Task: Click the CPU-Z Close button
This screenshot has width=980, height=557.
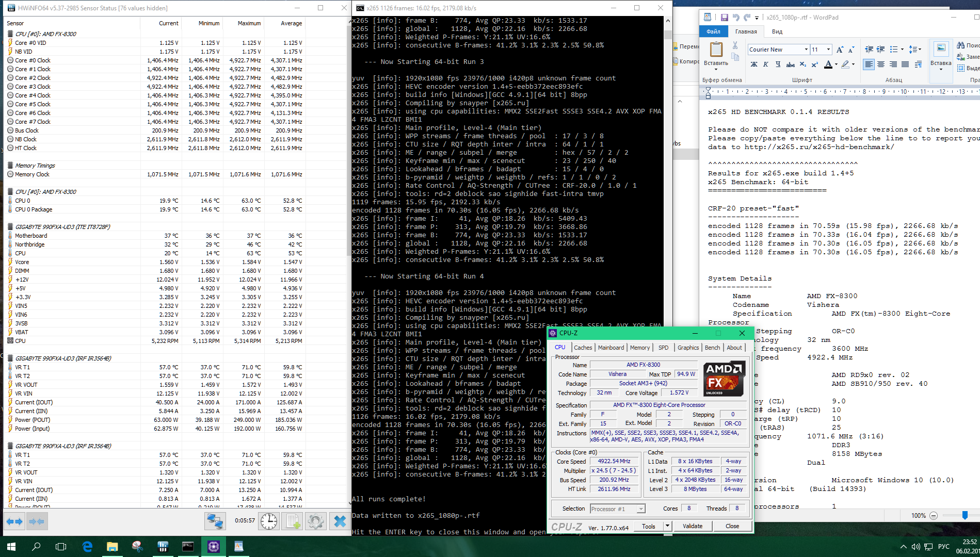Action: (x=732, y=526)
